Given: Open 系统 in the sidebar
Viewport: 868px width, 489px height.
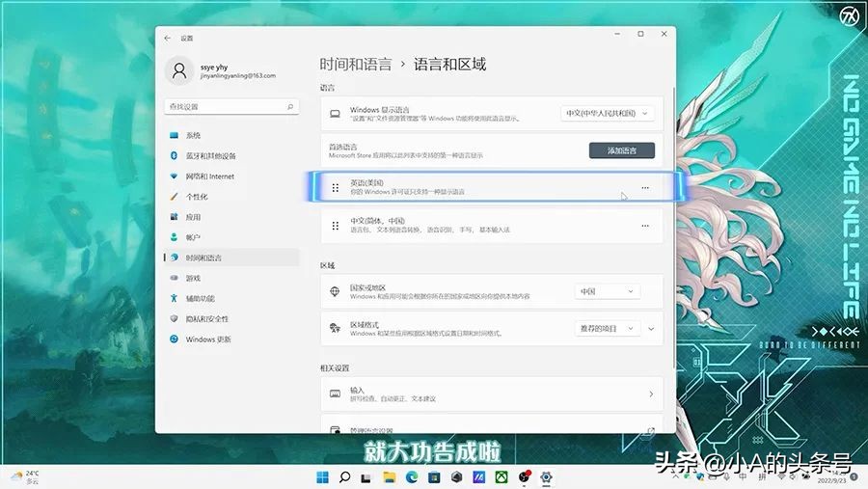Looking at the screenshot, I should (231, 135).
